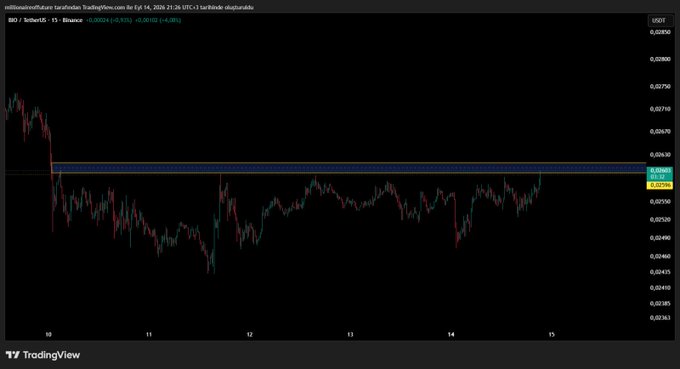Click the 0,02630 price axis label
This screenshot has height=369, width=680.
pos(660,155)
